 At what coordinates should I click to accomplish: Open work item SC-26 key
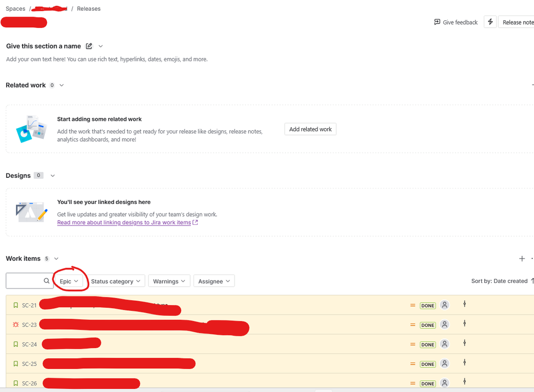29,383
